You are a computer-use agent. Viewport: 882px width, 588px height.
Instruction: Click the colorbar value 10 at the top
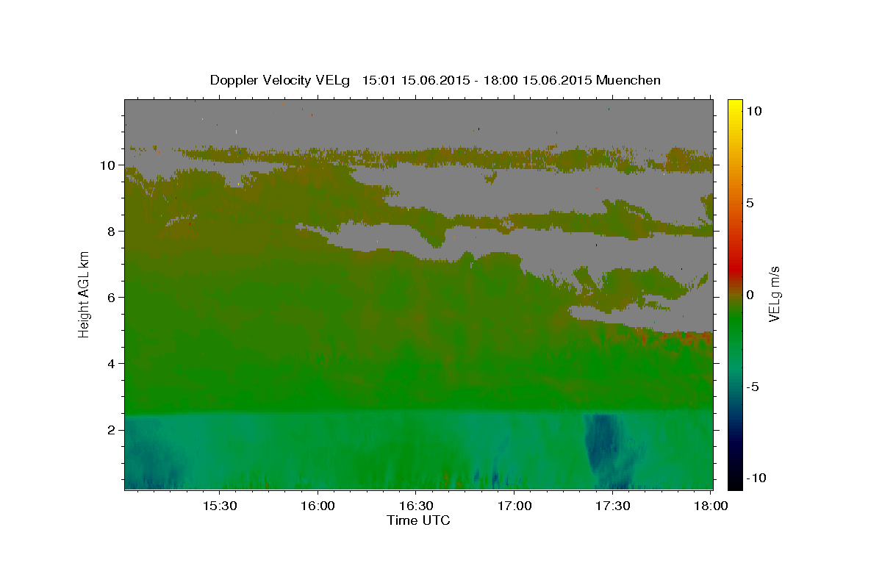[x=754, y=111]
